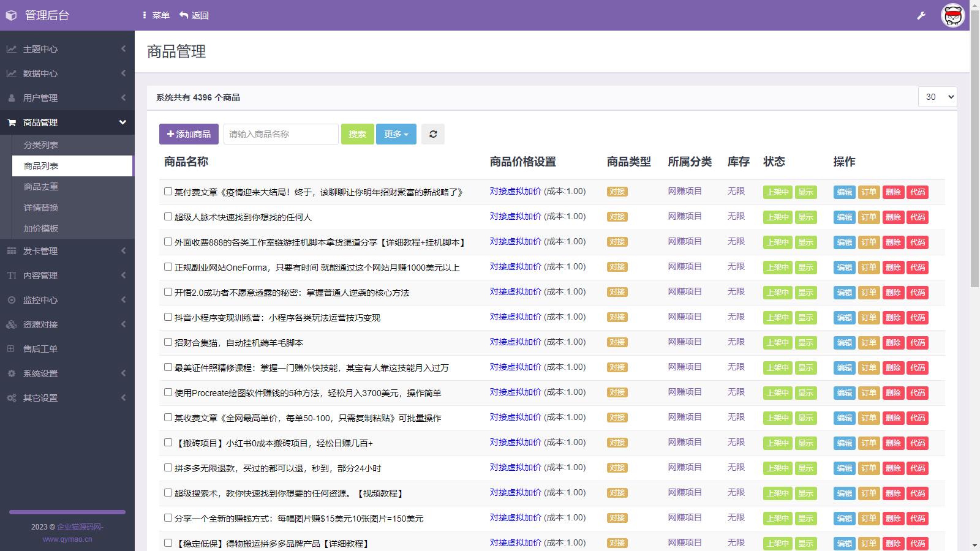Image resolution: width=980 pixels, height=551 pixels.
Task: Click the green 上架中 status on the top row
Action: tap(777, 191)
